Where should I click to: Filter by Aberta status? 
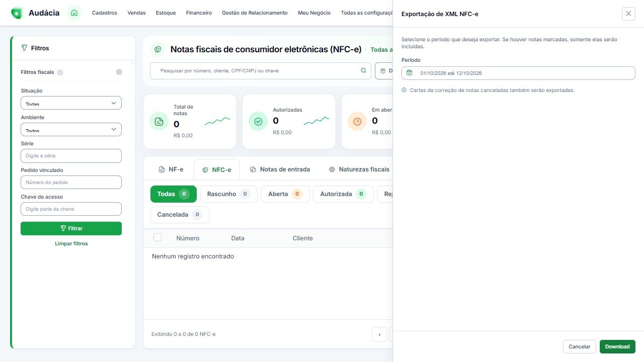click(x=285, y=194)
